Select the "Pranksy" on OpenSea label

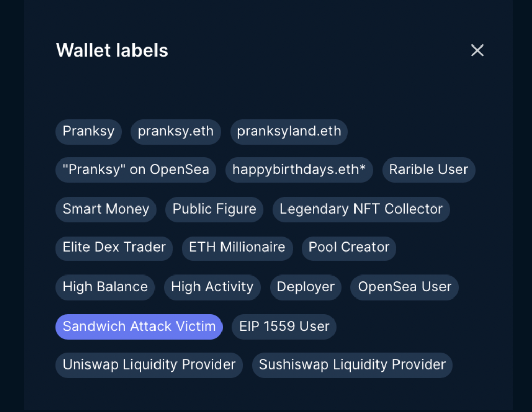pos(136,170)
